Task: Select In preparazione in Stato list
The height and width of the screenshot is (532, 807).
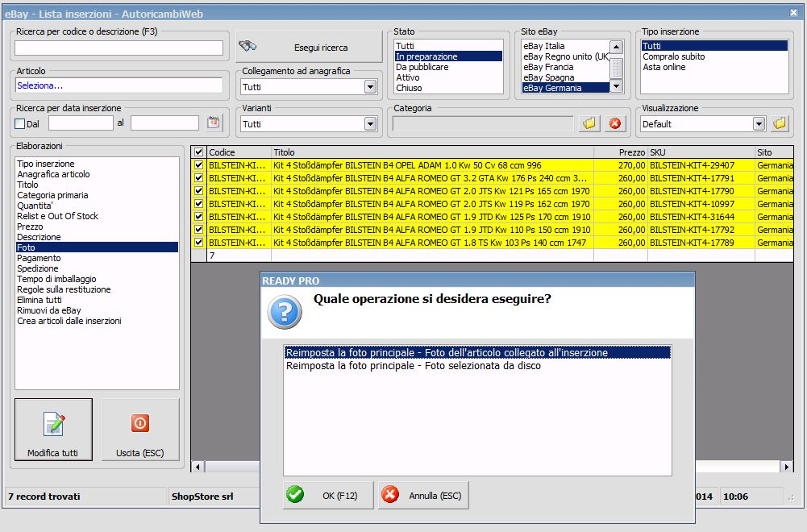Action: pyautogui.click(x=448, y=56)
